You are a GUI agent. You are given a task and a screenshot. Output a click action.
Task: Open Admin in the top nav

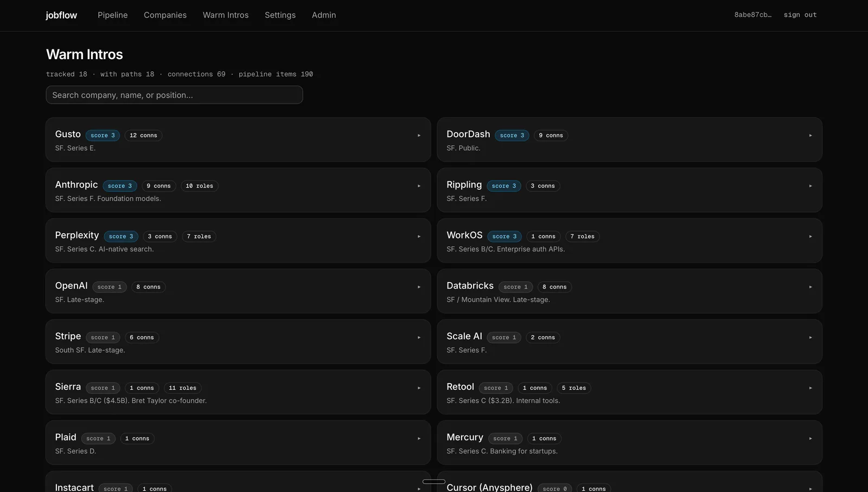[324, 15]
